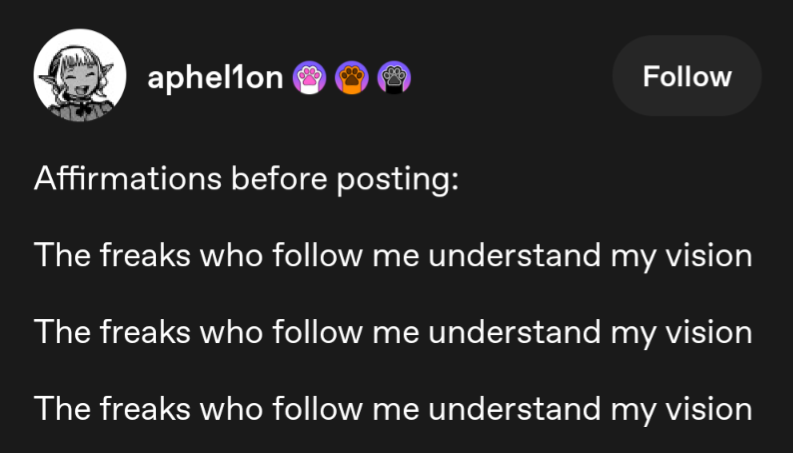The height and width of the screenshot is (453, 793).
Task: Click 'vision' in the first affirmation line
Action: (x=709, y=255)
